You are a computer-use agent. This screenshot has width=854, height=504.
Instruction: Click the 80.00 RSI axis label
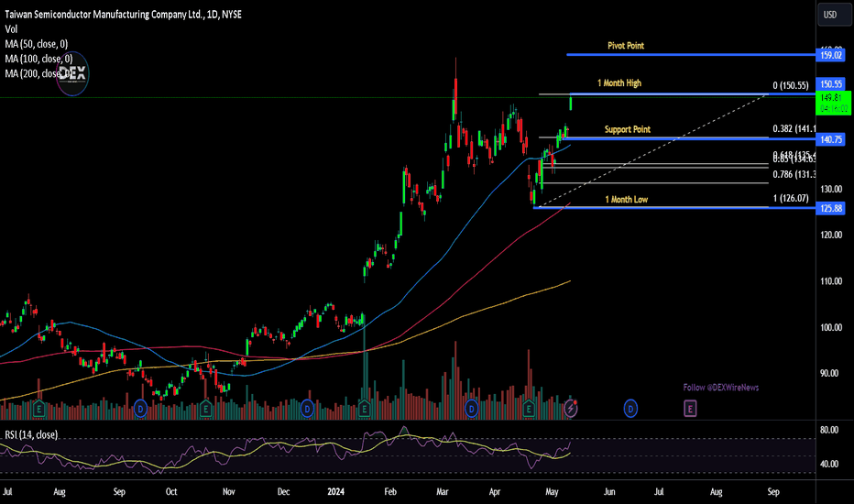829,430
